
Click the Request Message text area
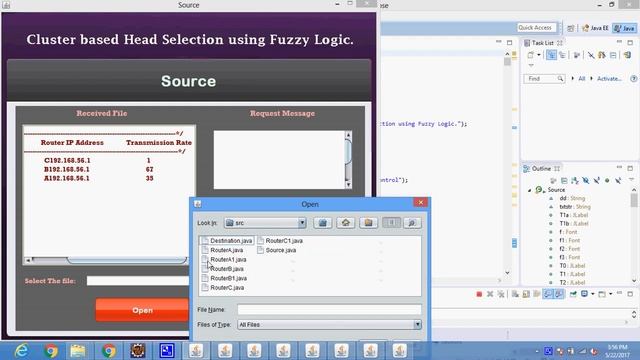point(279,160)
